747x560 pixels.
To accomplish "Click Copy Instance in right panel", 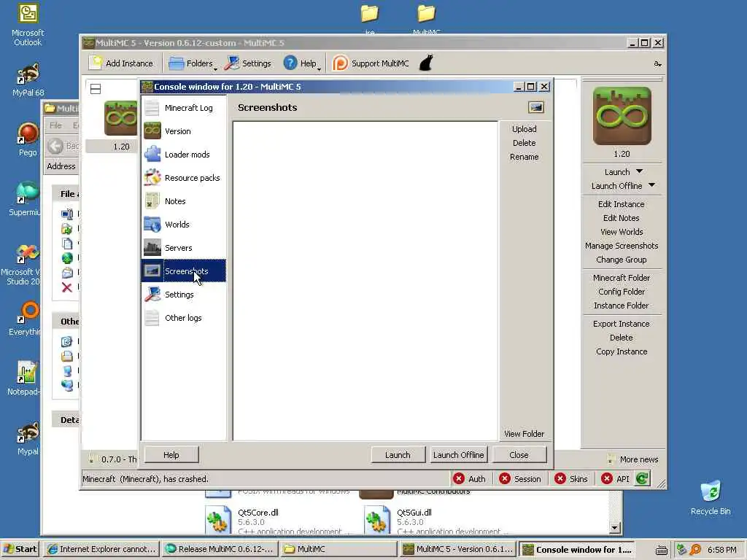I will 622,351.
